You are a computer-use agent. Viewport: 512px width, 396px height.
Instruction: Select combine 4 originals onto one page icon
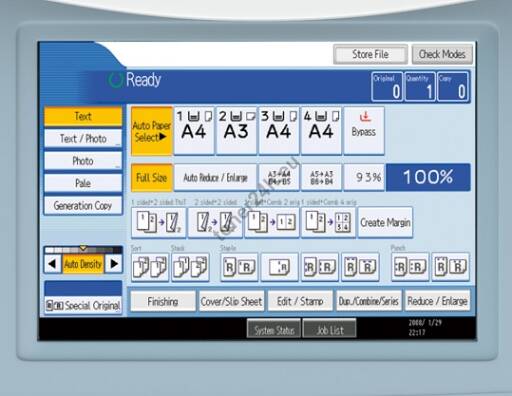pos(329,222)
